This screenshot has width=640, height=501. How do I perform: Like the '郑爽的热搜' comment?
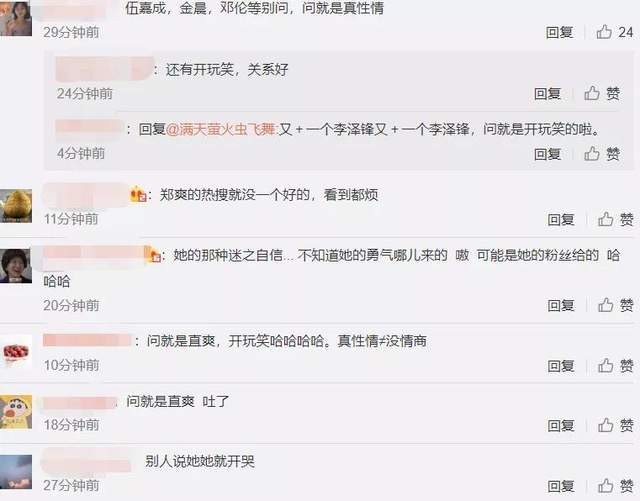616,220
